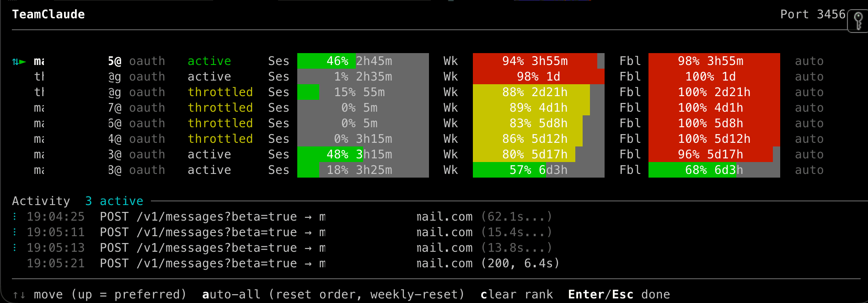Click the spinner dots beside the 19:04:25 request
This screenshot has width=868, height=303.
(x=15, y=216)
